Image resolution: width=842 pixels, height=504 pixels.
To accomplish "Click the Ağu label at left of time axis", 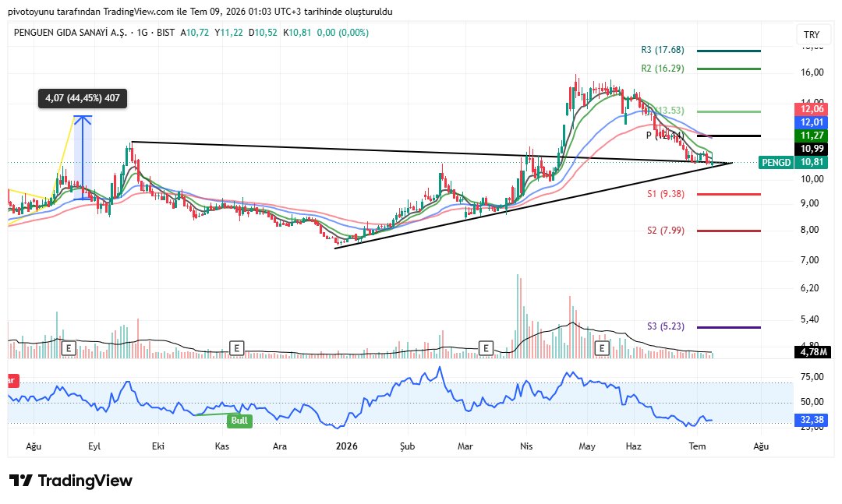I will 34,446.
